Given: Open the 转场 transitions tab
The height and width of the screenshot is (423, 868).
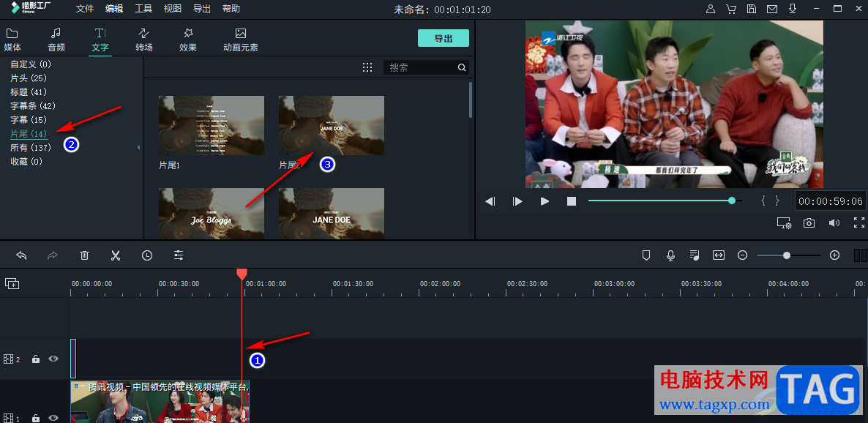Looking at the screenshot, I should [144, 40].
